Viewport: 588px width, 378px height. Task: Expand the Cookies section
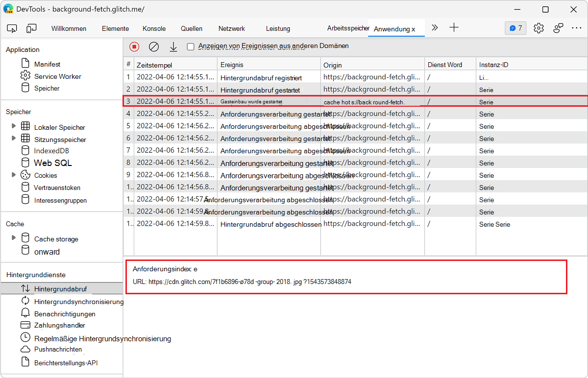[x=14, y=174]
